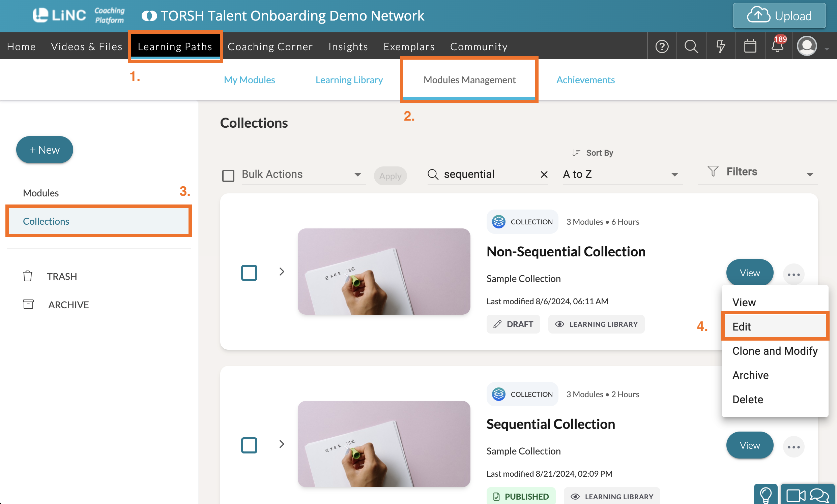The width and height of the screenshot is (837, 504).
Task: Open the video camera chat widget
Action: pyautogui.click(x=796, y=495)
